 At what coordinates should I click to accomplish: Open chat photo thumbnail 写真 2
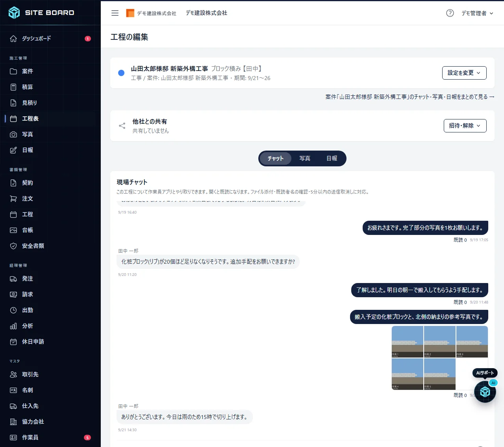point(440,342)
